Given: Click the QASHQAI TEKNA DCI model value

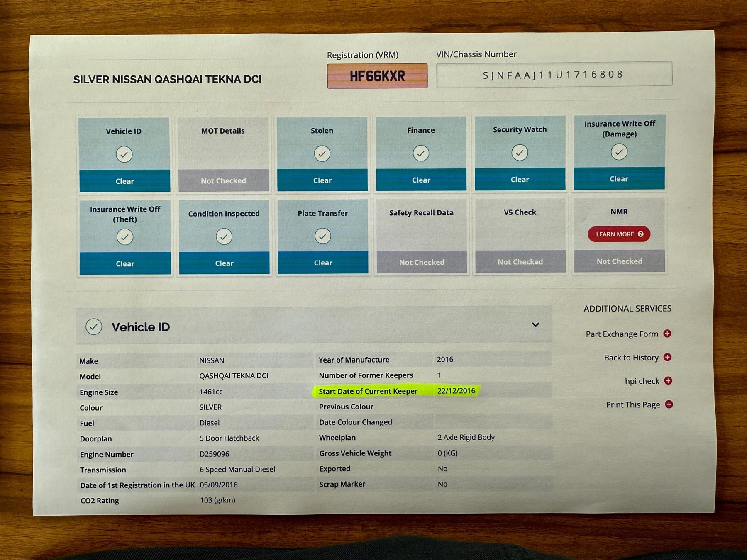Looking at the screenshot, I should 234,376.
